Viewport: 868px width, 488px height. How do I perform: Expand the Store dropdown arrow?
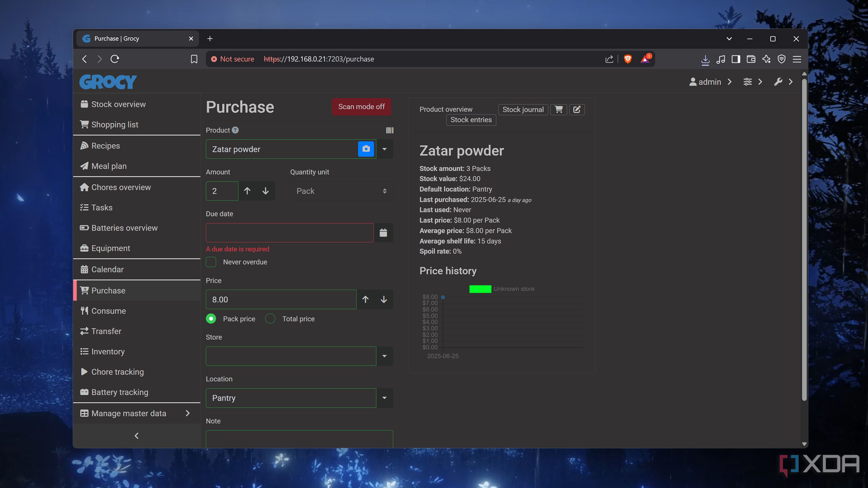pos(384,356)
